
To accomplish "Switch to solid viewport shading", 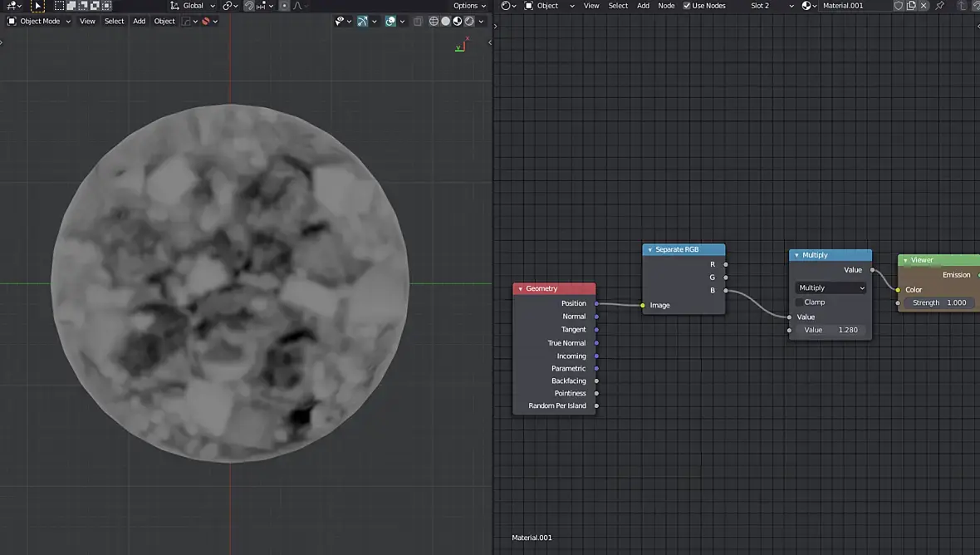I will 445,21.
